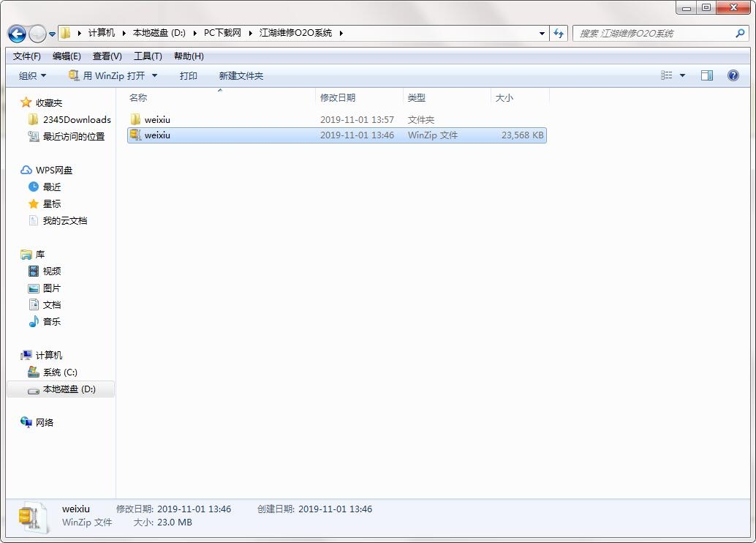Open dropdown arrow next to WinZip 打开
Screen dimensions: 756x543
(155, 76)
